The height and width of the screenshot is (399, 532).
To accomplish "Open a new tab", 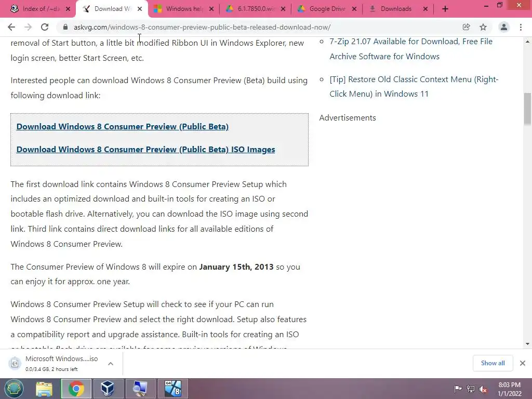I will [x=445, y=9].
